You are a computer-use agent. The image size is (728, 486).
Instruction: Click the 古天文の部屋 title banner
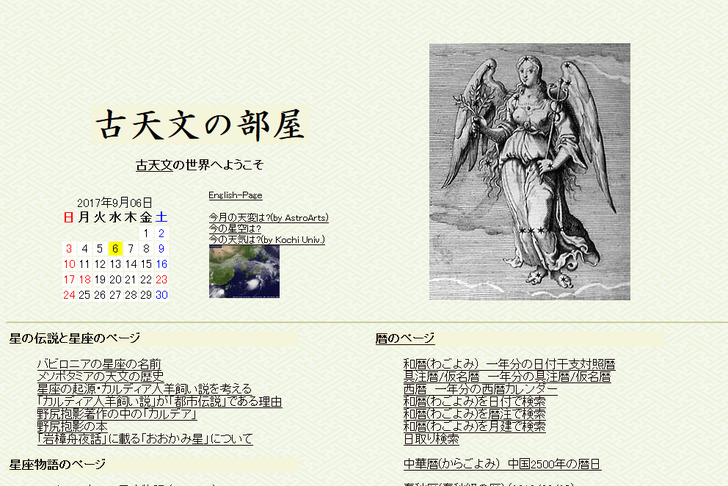(x=199, y=126)
